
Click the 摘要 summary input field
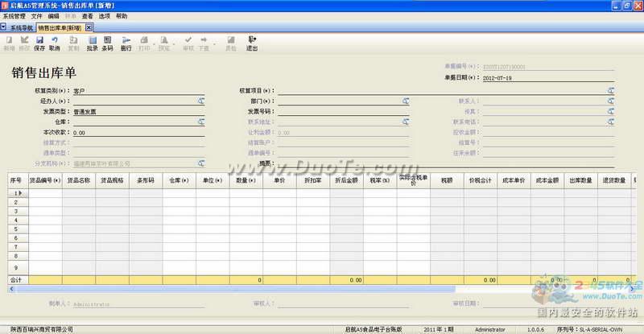(x=446, y=163)
